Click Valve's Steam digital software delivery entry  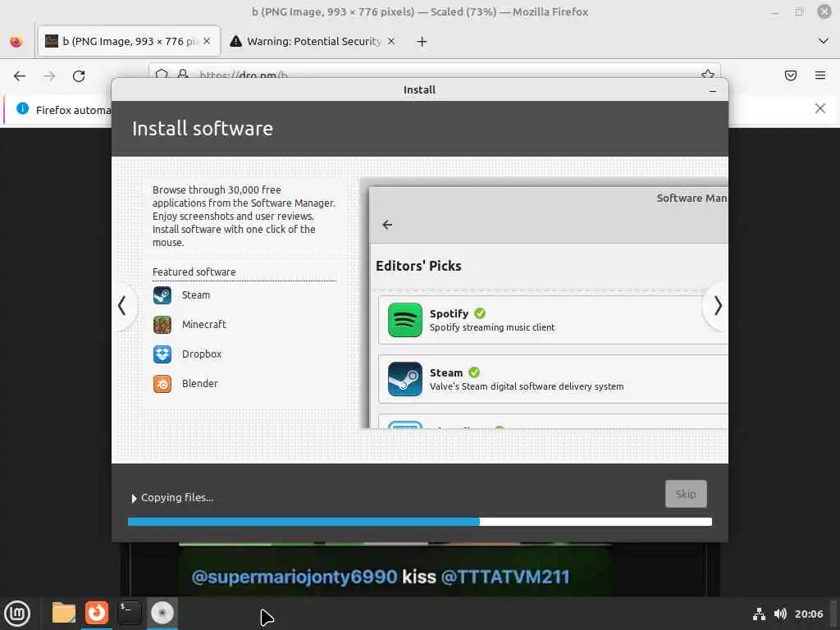click(x=553, y=379)
